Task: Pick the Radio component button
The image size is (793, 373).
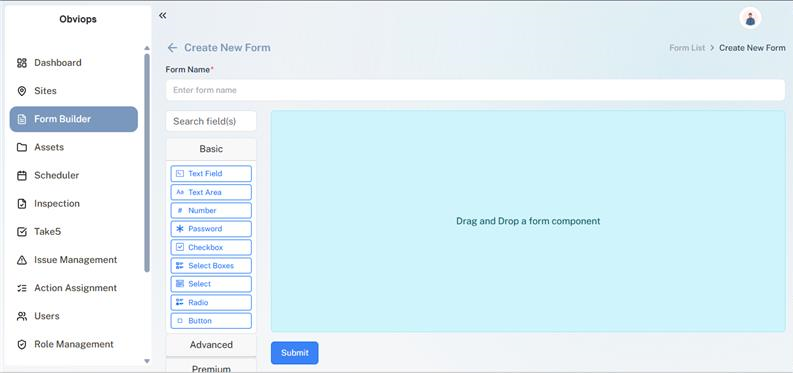Action: (x=211, y=302)
